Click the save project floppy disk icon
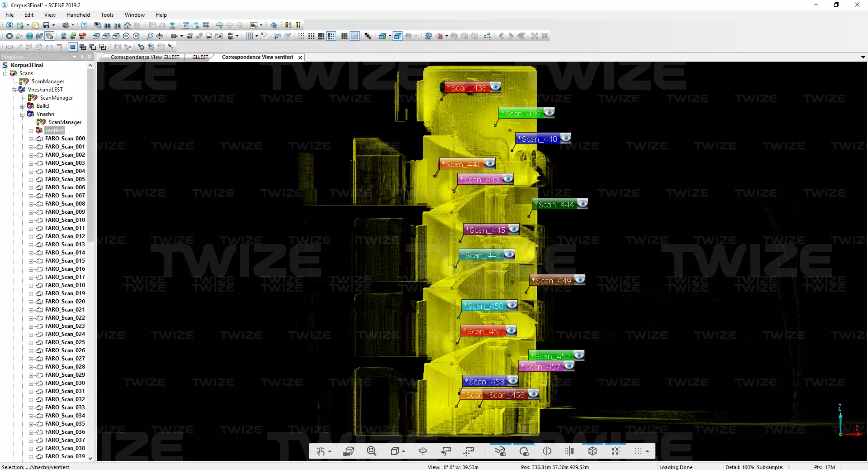Screen dimensions: 868x470 46,25
